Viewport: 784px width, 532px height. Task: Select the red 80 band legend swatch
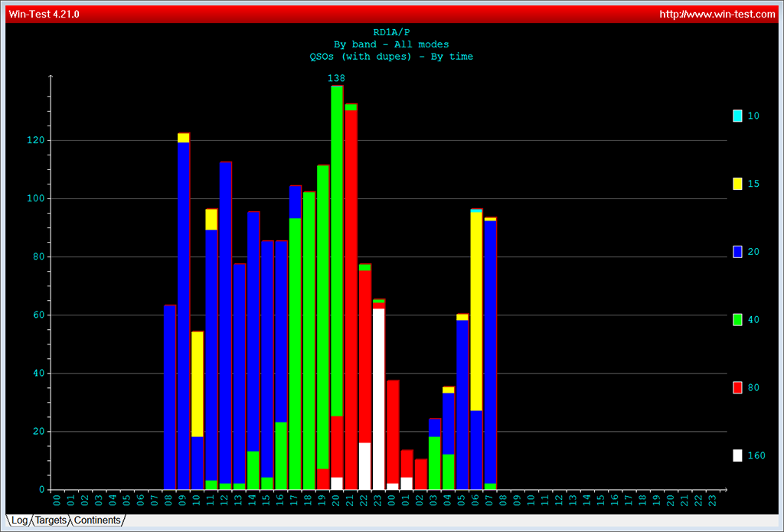737,388
